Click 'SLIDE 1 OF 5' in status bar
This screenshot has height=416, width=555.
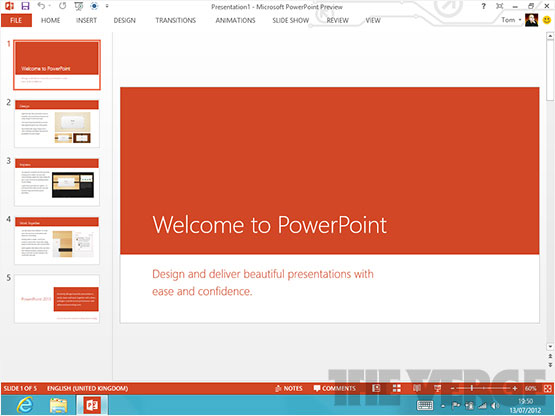pos(20,388)
